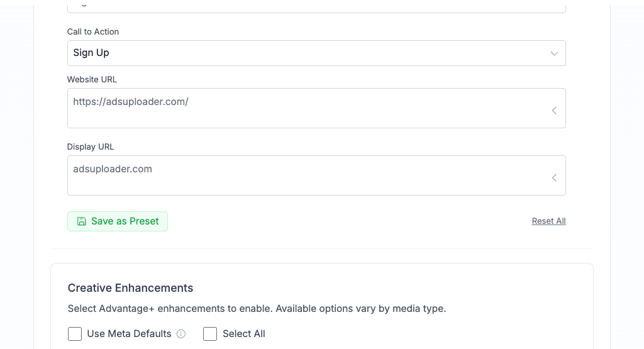Screen dimensions: 644x349
Task: Click the Website URL field label
Action: tap(92, 79)
